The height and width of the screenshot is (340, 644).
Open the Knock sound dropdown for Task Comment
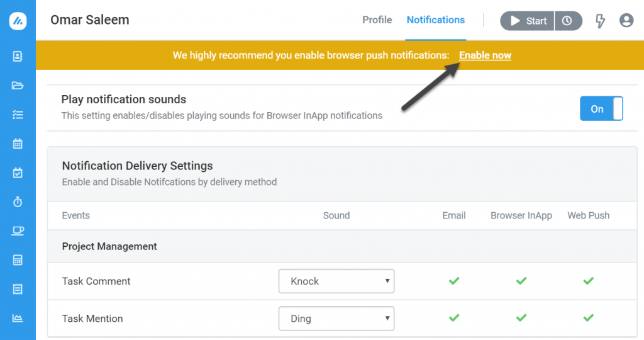(x=336, y=281)
